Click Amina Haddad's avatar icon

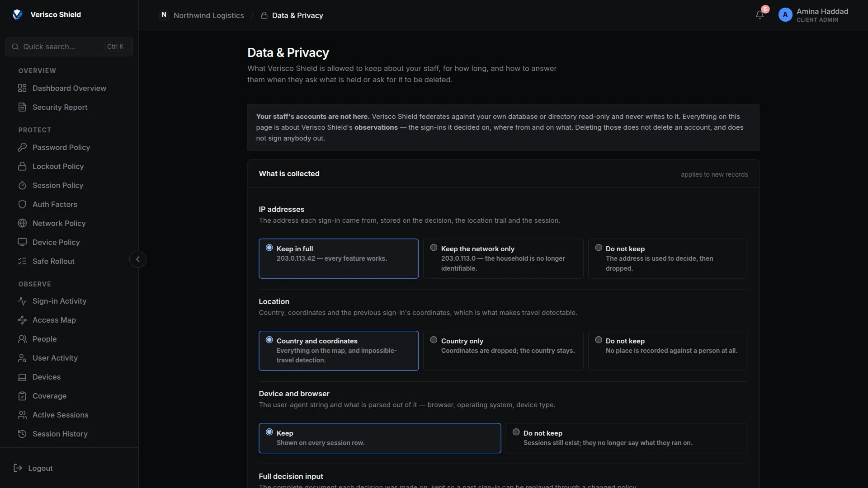click(785, 15)
